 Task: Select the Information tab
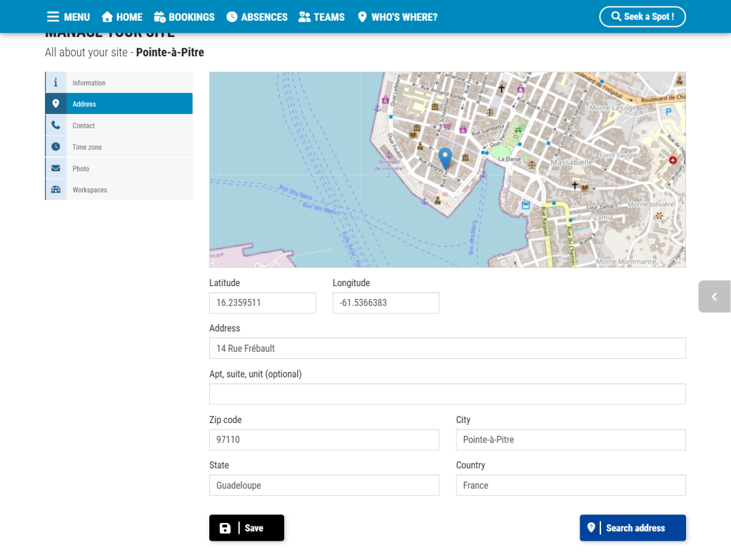(119, 83)
